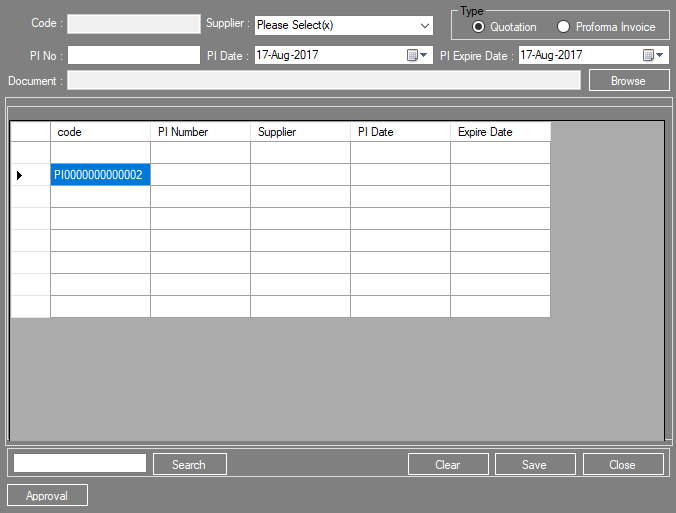Open the PI Date calendar picker
This screenshot has width=676, height=513.
tap(417, 55)
